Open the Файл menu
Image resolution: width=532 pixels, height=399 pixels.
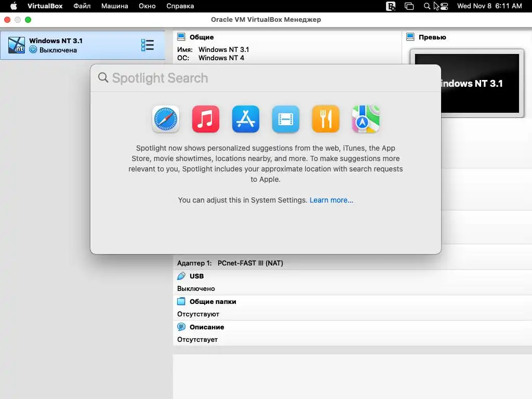[82, 6]
